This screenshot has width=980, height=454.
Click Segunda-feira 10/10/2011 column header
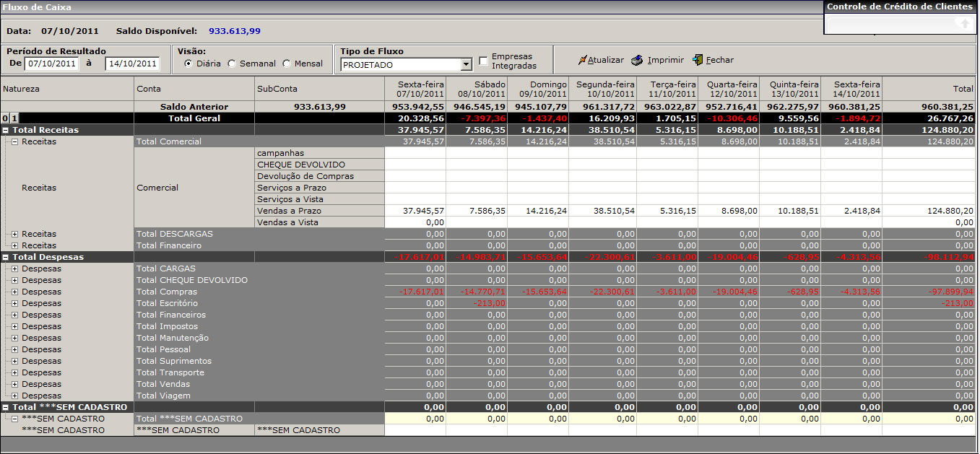tap(602, 89)
